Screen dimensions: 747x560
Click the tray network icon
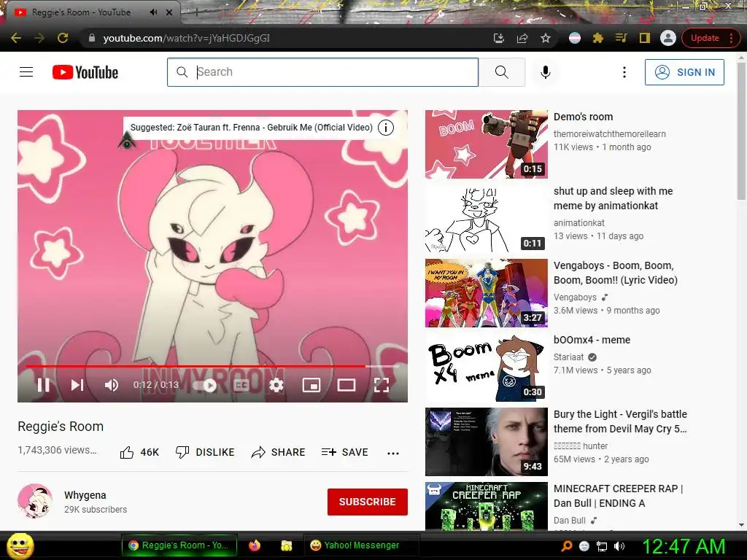[602, 546]
